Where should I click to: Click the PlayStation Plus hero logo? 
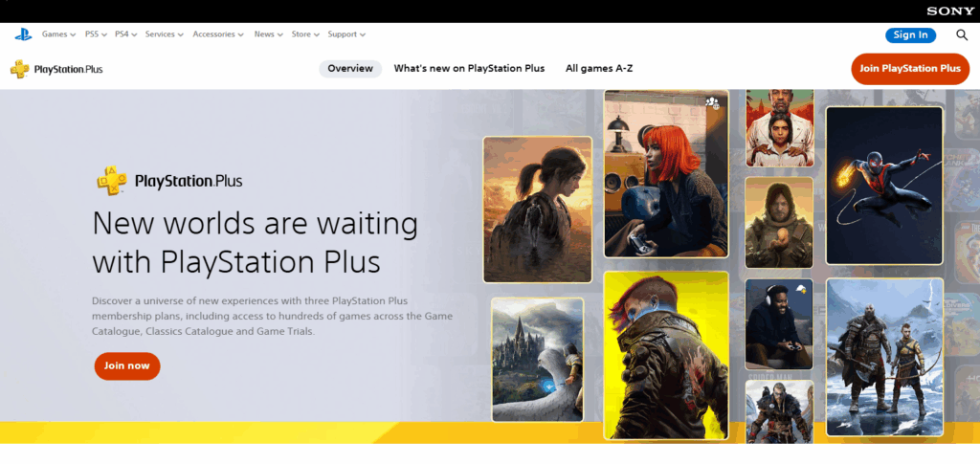point(169,181)
